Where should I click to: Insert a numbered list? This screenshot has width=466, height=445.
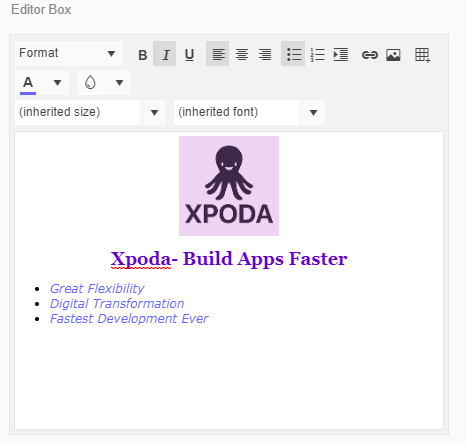click(317, 54)
